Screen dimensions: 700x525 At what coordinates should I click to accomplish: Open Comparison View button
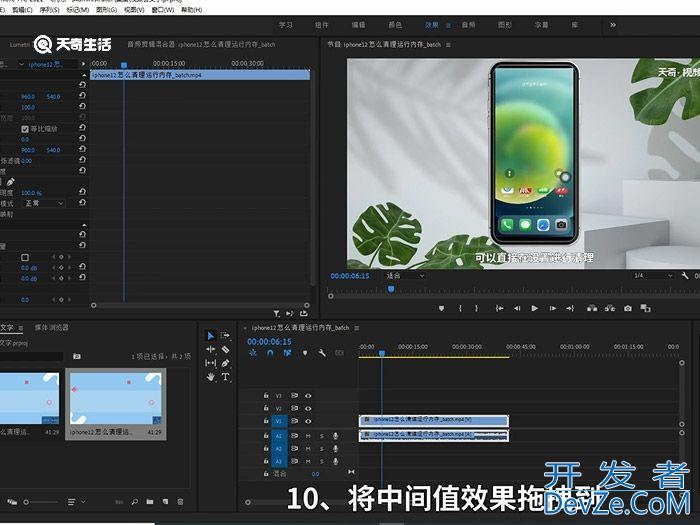coord(646,308)
